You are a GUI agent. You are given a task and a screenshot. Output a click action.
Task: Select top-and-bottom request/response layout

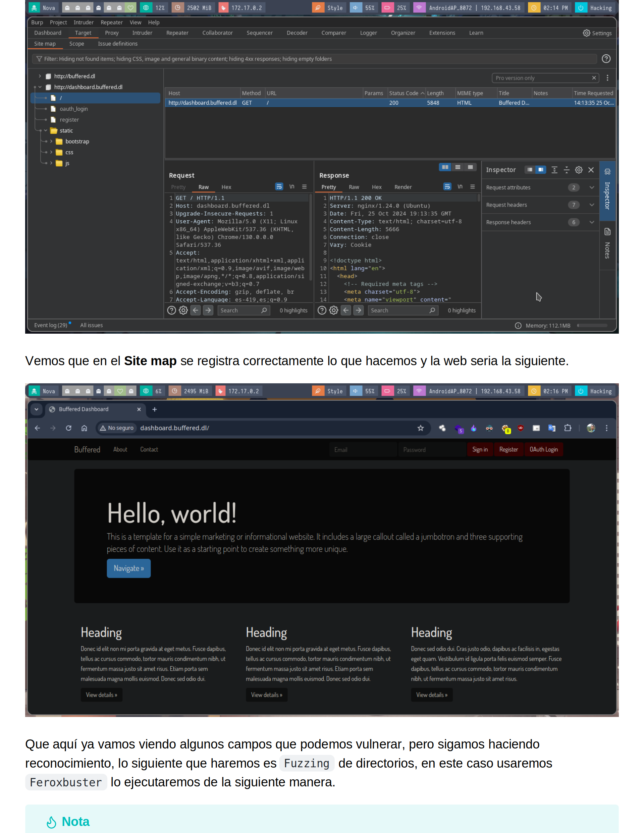pyautogui.click(x=458, y=167)
